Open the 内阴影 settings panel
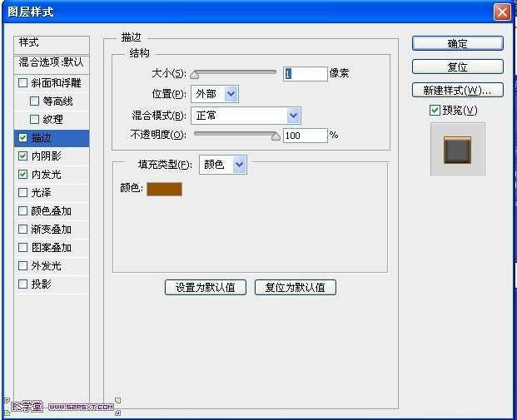 pos(46,156)
